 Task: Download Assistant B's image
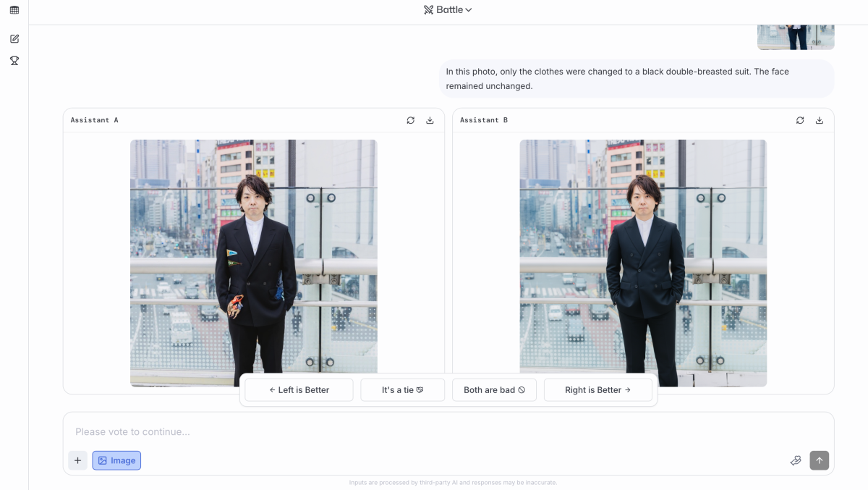click(x=820, y=120)
